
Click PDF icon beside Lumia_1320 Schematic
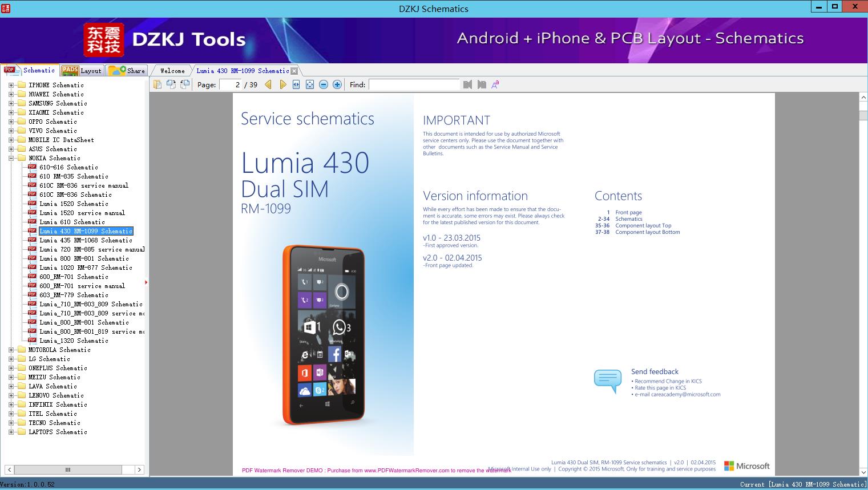click(33, 341)
